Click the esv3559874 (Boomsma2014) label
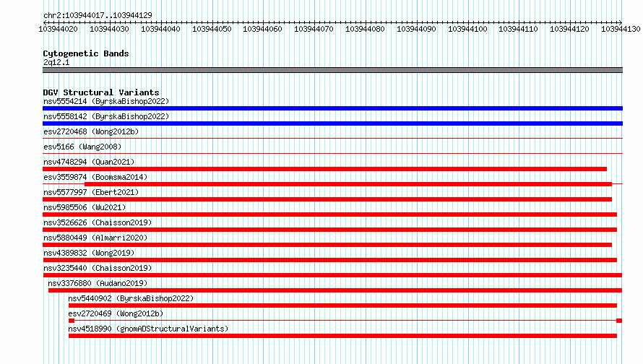Viewport: 643px width, 364px height. [95, 177]
